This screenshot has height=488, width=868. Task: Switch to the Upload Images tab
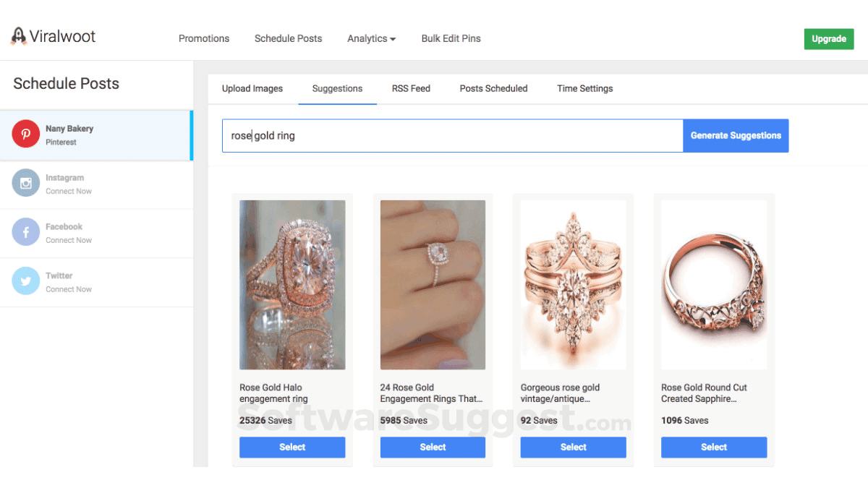tap(252, 88)
